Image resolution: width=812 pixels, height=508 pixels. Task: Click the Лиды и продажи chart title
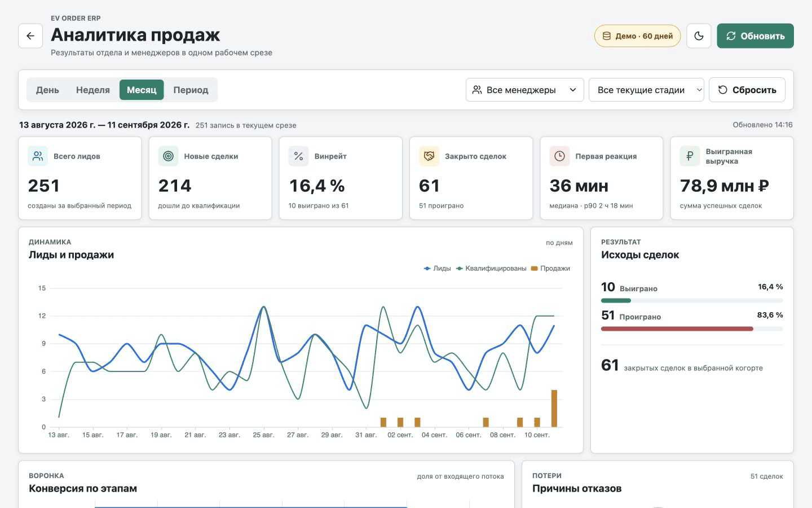[x=71, y=255]
